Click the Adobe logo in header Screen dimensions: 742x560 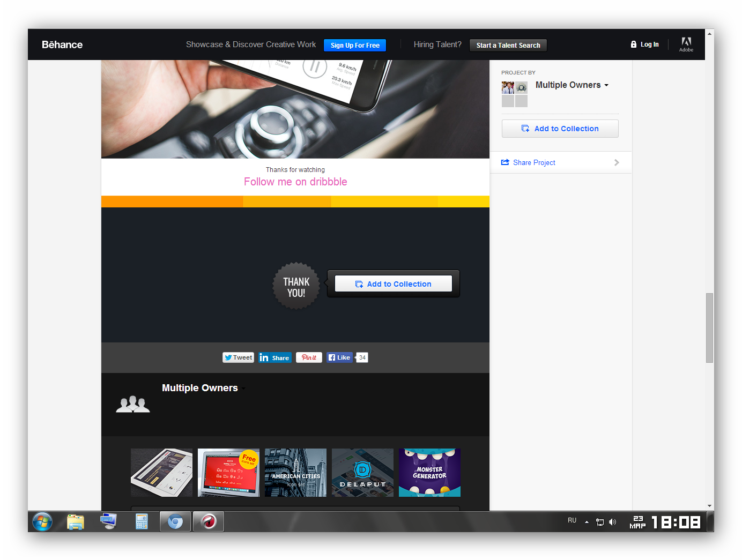coord(686,44)
